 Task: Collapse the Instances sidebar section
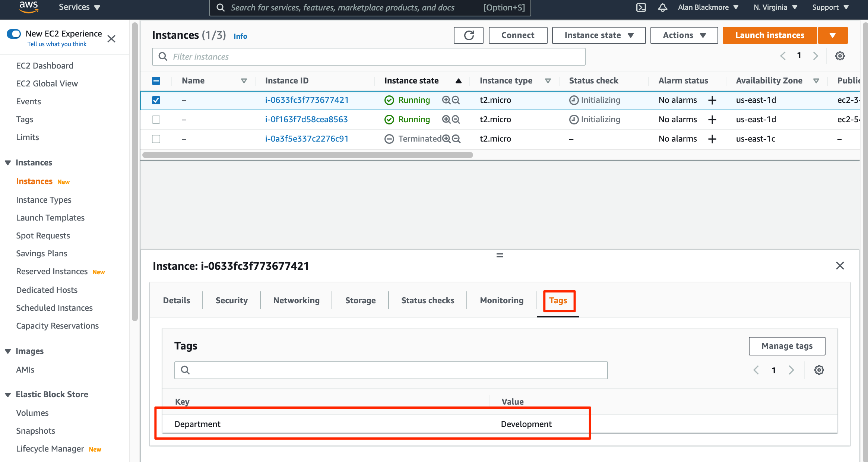8,163
